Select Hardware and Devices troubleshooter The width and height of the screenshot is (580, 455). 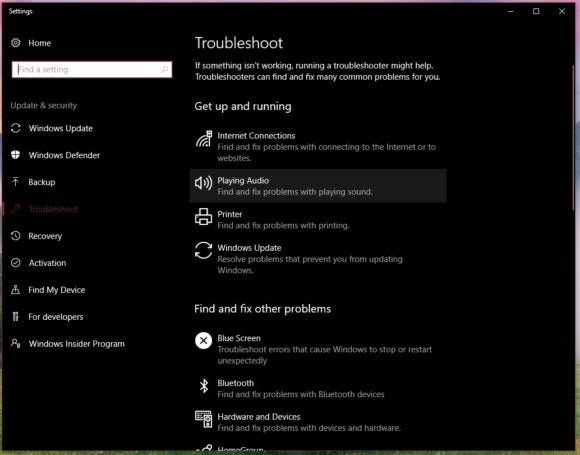(x=318, y=422)
